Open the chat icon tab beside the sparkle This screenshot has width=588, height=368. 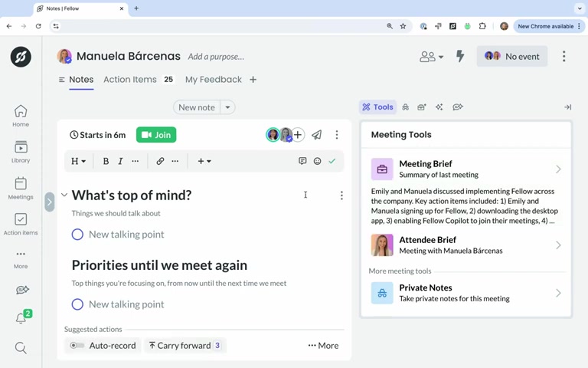pos(458,107)
